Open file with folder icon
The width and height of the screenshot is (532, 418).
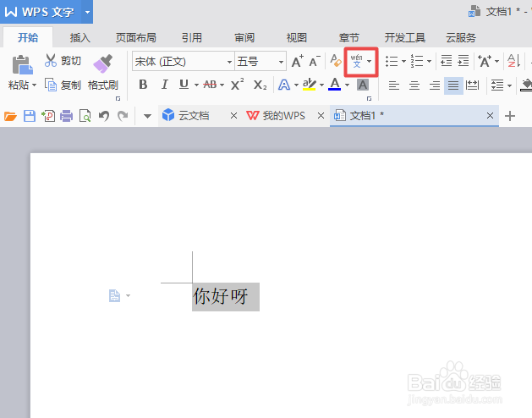(x=10, y=116)
